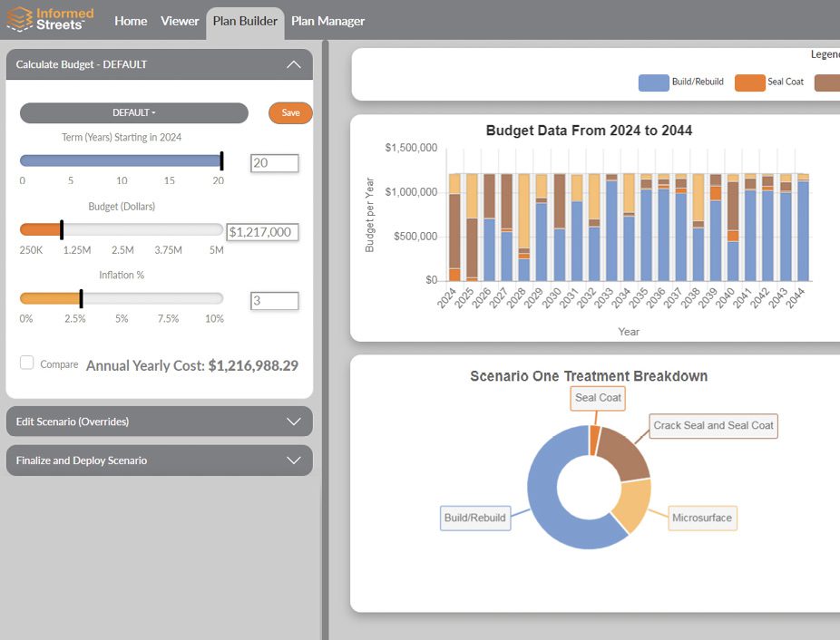Select the Plan Builder tab

pyautogui.click(x=245, y=21)
